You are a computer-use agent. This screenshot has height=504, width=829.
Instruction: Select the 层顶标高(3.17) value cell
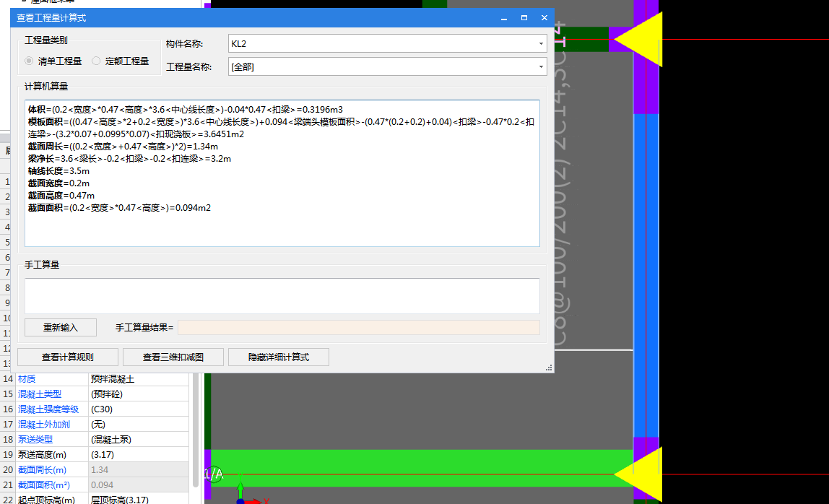(x=139, y=499)
